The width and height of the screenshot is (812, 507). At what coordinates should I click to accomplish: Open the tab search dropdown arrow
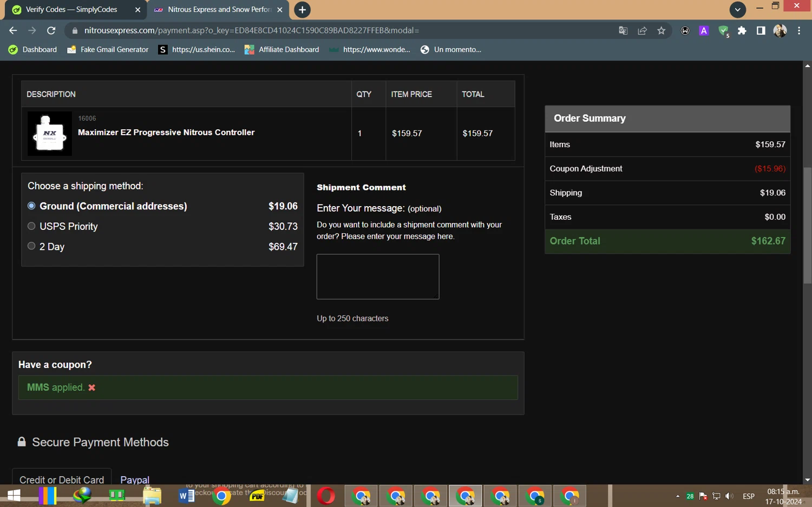[x=737, y=10]
